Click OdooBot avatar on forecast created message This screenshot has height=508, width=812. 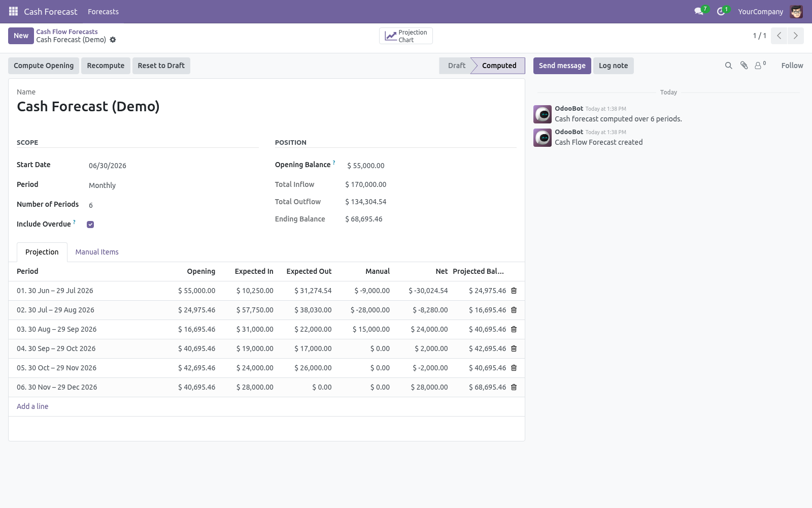pos(543,138)
